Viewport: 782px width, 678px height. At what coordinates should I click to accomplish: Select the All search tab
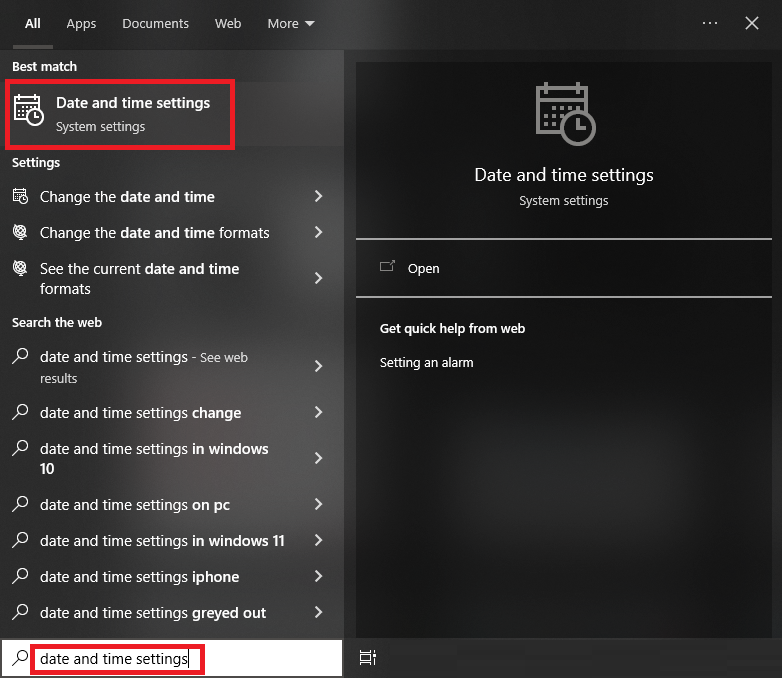(x=32, y=23)
